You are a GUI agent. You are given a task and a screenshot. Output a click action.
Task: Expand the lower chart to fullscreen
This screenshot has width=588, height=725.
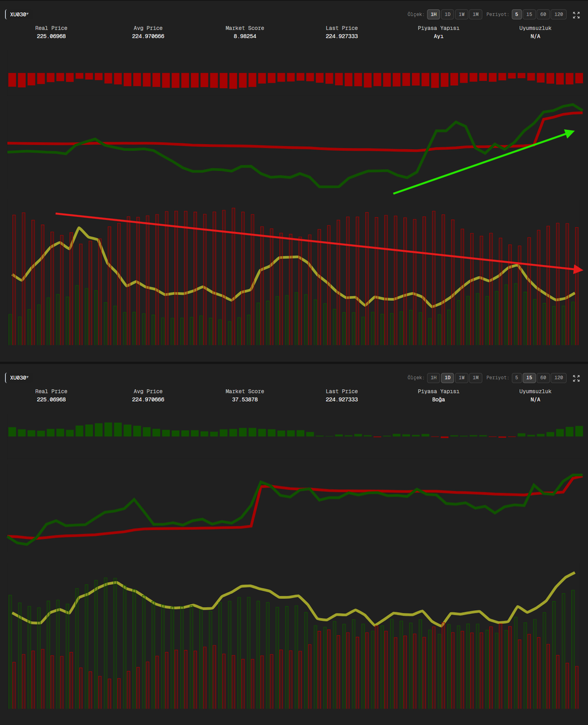point(577,378)
